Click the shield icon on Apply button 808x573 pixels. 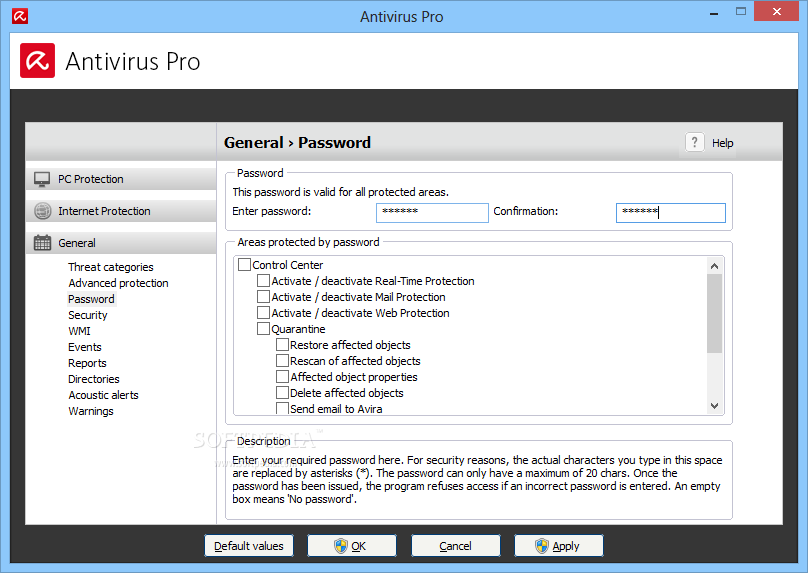tap(542, 546)
